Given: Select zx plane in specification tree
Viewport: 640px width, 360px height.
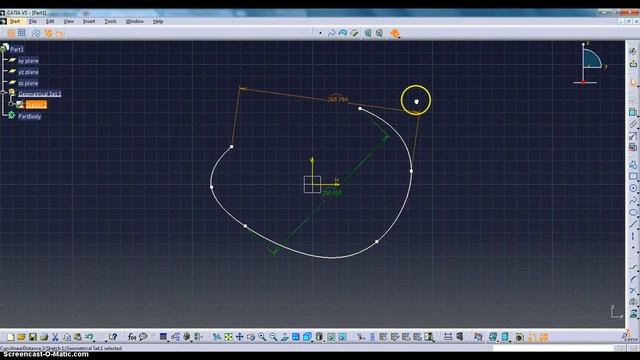Looking at the screenshot, I should click(28, 83).
